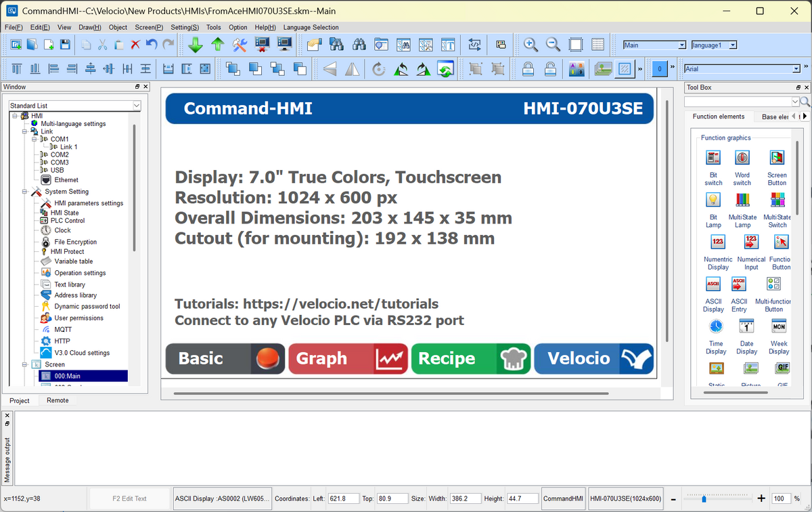Open Ethernet in the Link tree

66,180
